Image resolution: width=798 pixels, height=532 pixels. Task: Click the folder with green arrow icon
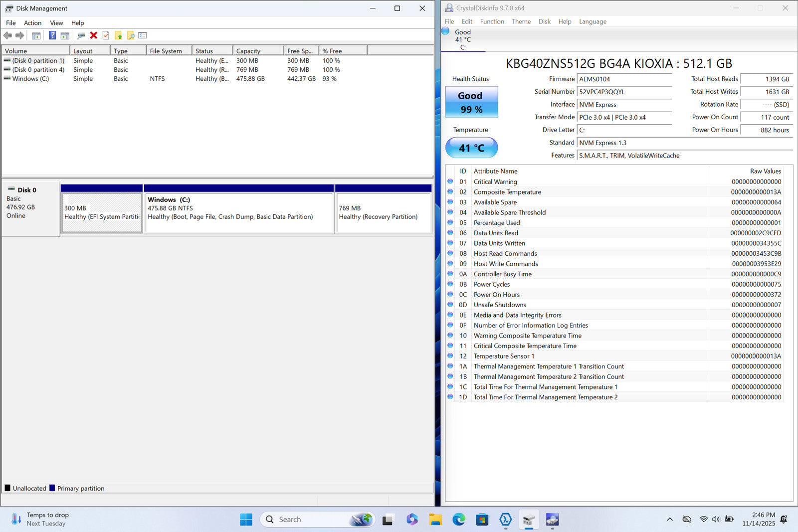point(118,35)
